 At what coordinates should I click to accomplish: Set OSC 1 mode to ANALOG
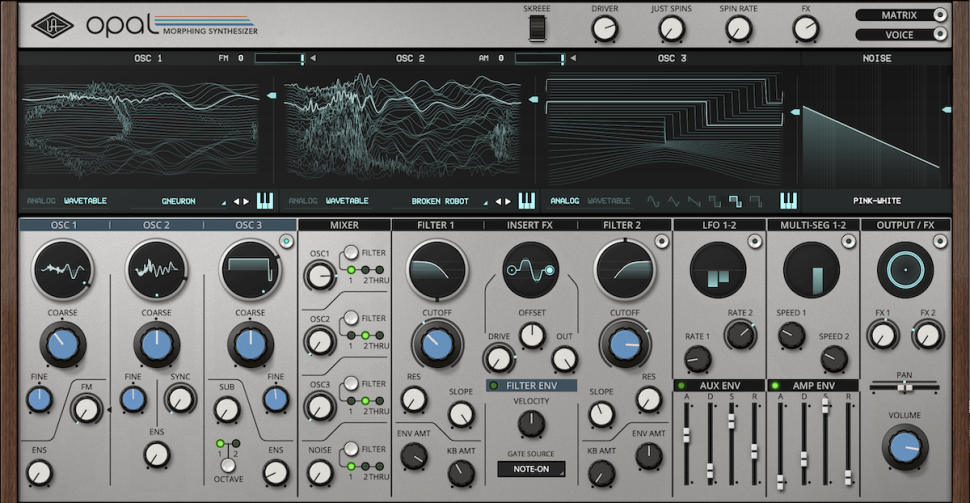coord(41,201)
